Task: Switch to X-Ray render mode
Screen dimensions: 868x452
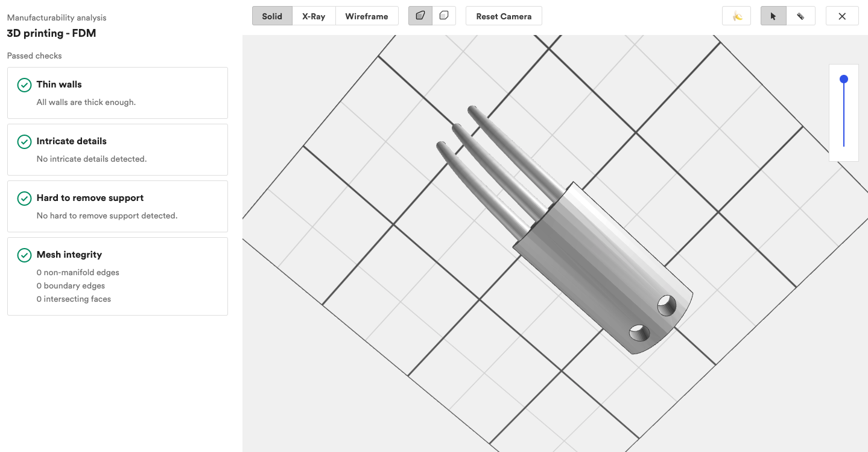Action: tap(314, 16)
